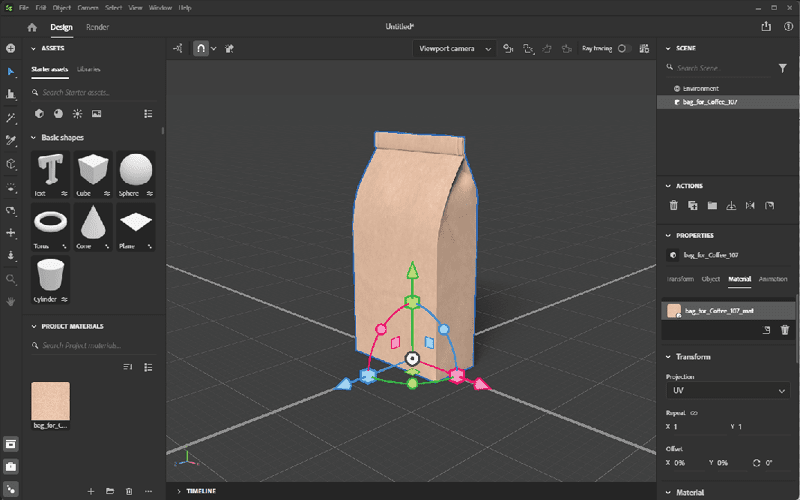Add a Text shape
800x500 pixels.
click(x=50, y=174)
